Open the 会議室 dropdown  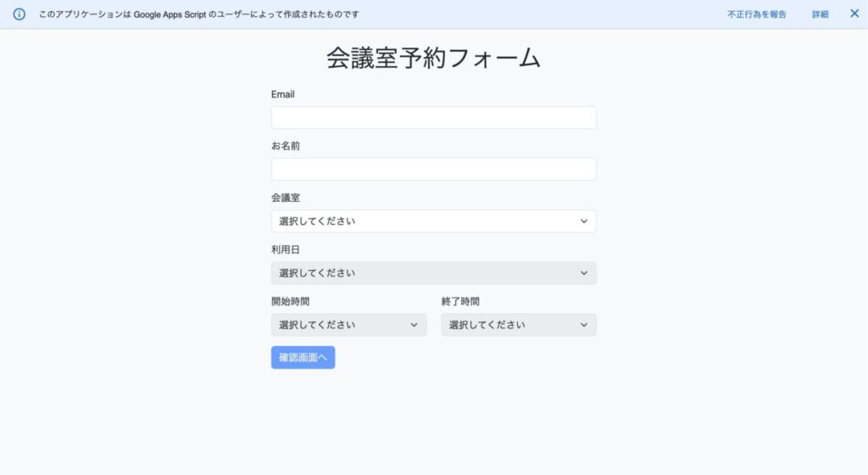(x=433, y=221)
